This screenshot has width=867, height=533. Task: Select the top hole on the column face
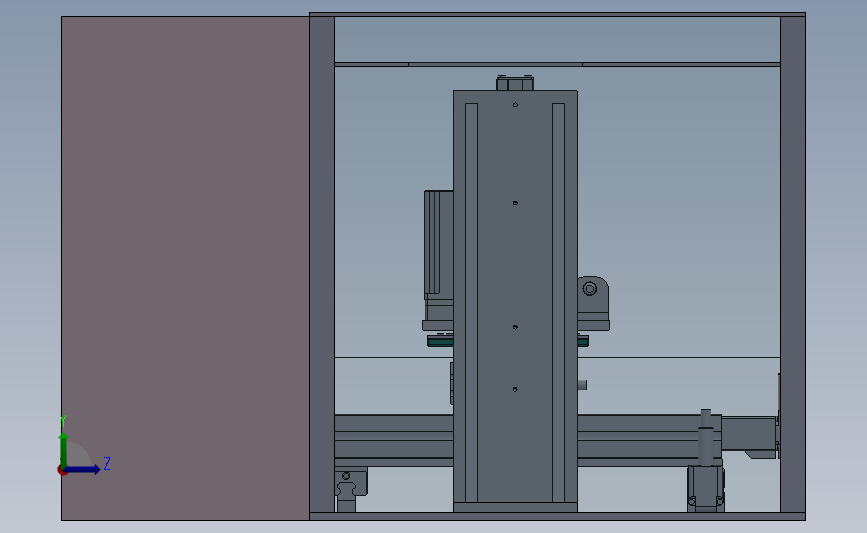point(515,104)
